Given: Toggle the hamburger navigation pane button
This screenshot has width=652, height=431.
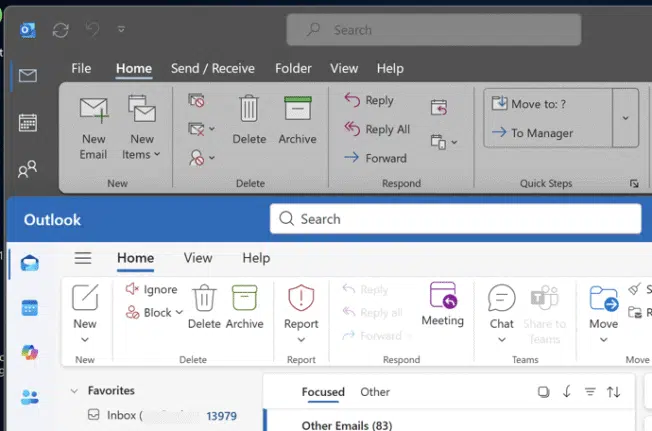Looking at the screenshot, I should 83,258.
